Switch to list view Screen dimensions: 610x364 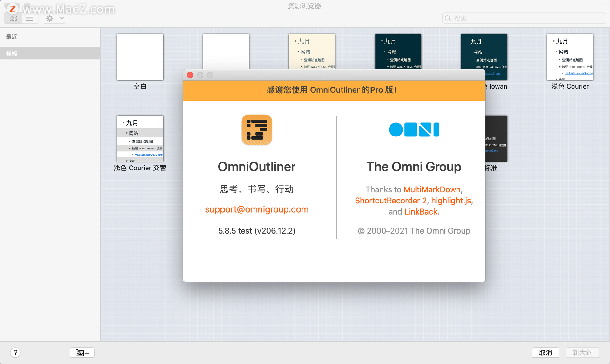(30, 18)
